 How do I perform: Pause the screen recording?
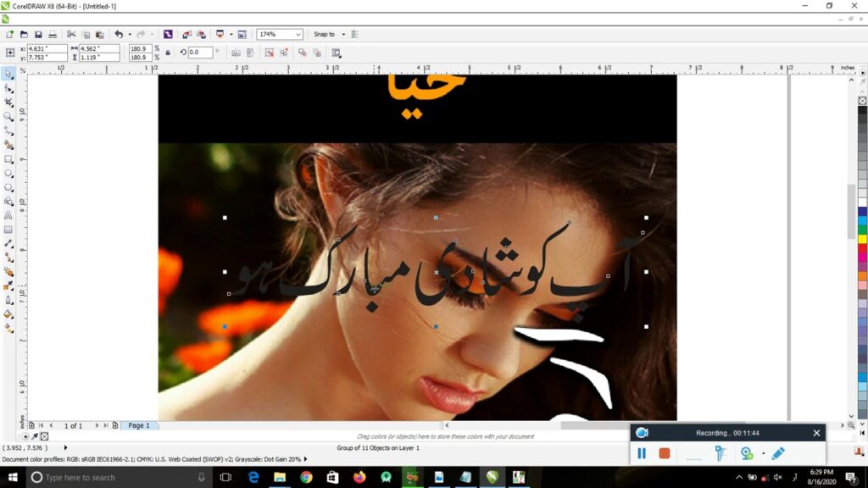(642, 454)
